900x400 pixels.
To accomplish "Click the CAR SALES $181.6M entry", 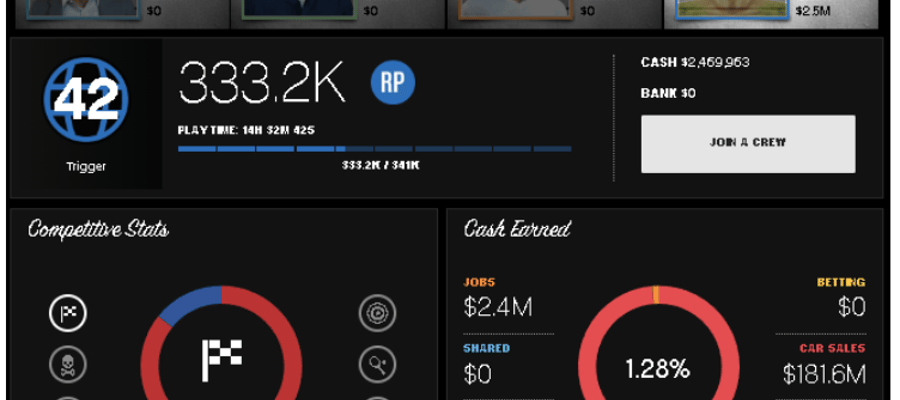I will tap(824, 365).
